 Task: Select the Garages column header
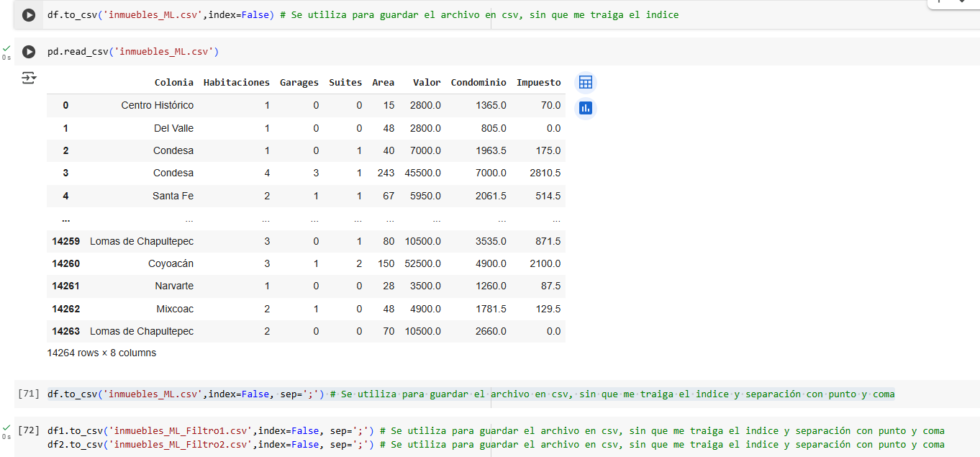tap(299, 83)
